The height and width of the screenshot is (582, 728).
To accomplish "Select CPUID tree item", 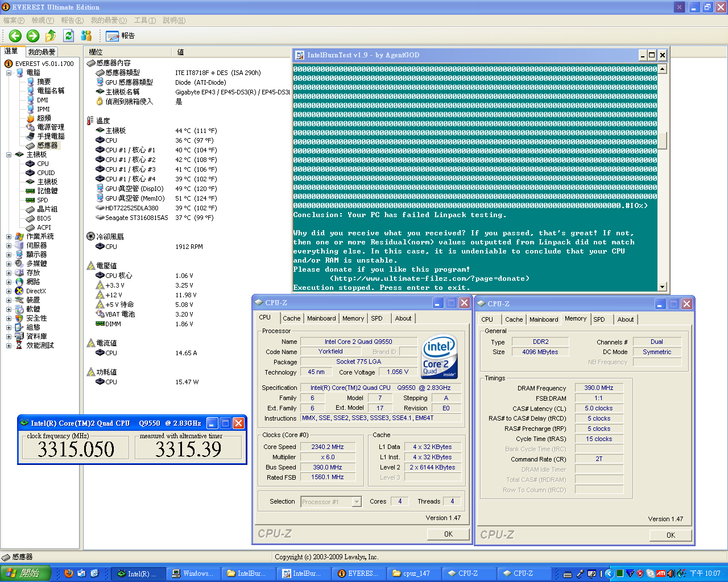I will pos(46,173).
